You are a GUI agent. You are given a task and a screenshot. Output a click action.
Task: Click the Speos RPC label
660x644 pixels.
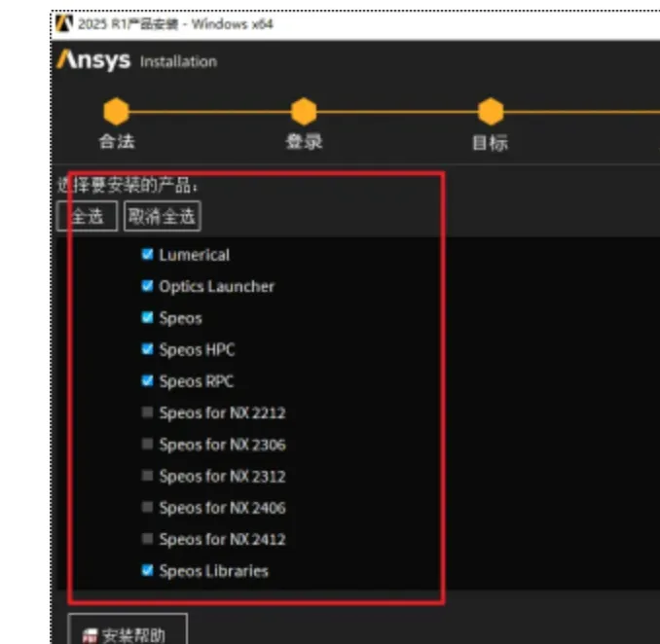point(196,381)
